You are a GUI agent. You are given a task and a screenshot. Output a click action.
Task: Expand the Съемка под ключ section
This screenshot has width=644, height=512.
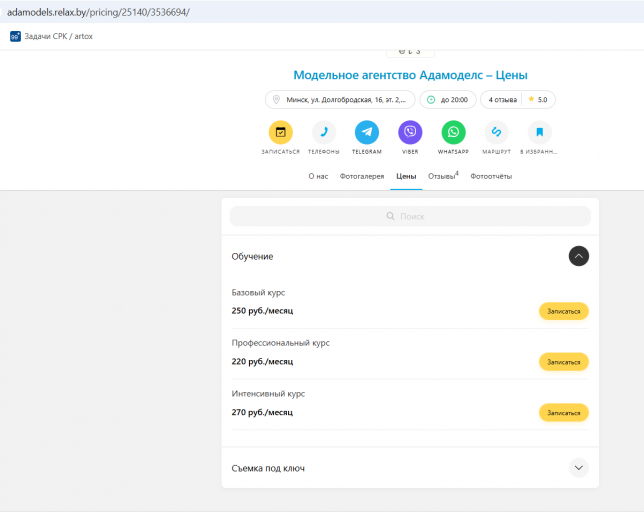click(579, 468)
